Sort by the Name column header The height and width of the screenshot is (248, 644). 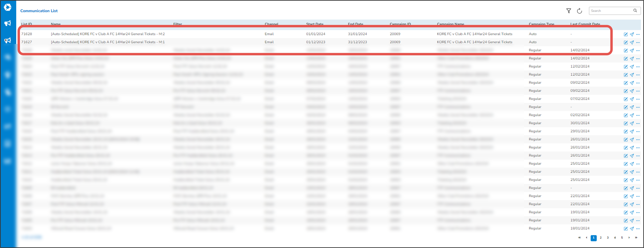pos(56,24)
